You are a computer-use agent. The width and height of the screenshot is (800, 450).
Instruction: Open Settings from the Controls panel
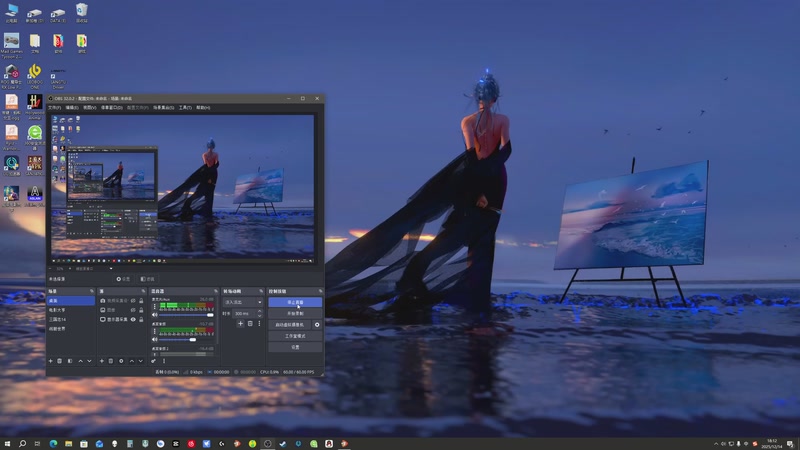pyautogui.click(x=295, y=347)
